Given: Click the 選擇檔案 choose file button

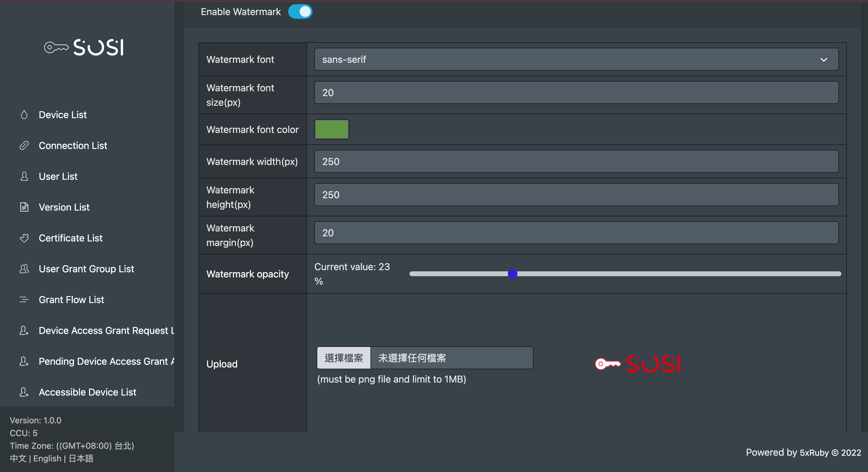Looking at the screenshot, I should (x=344, y=358).
